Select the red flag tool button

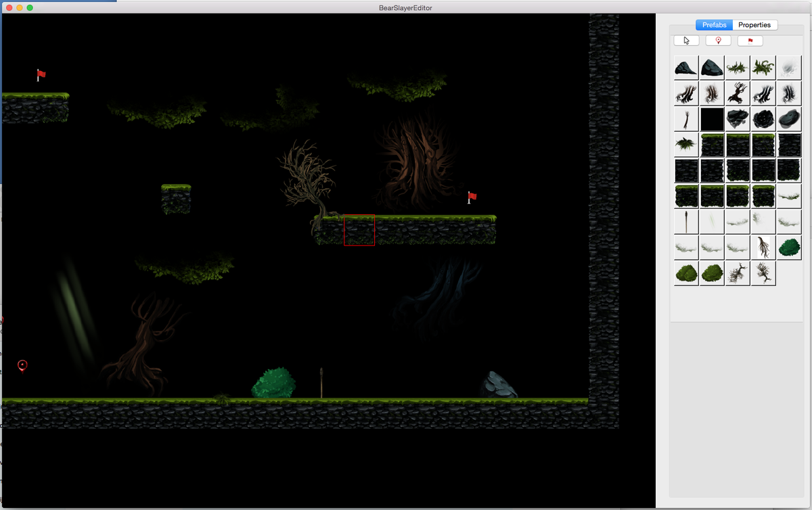pos(750,41)
